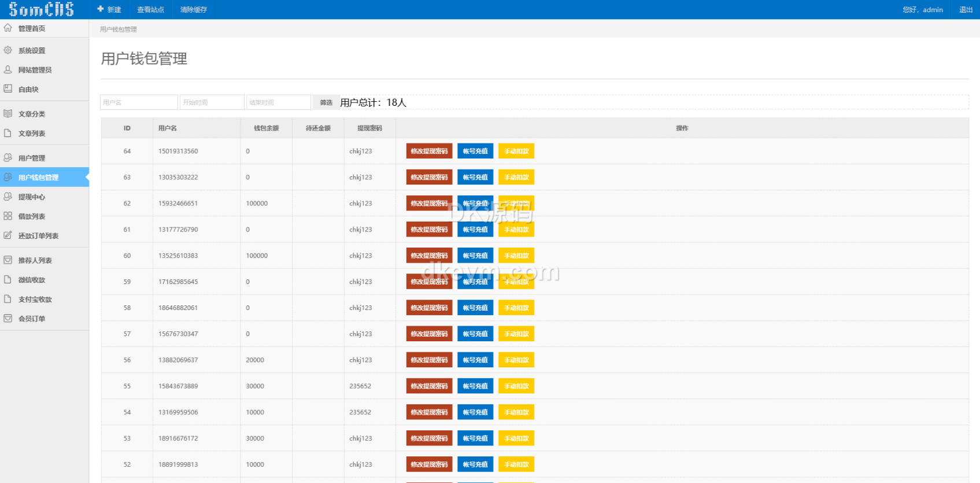Screen dimensions: 980x483
Task: Open 查看站点 in the top bar
Action: (150, 10)
